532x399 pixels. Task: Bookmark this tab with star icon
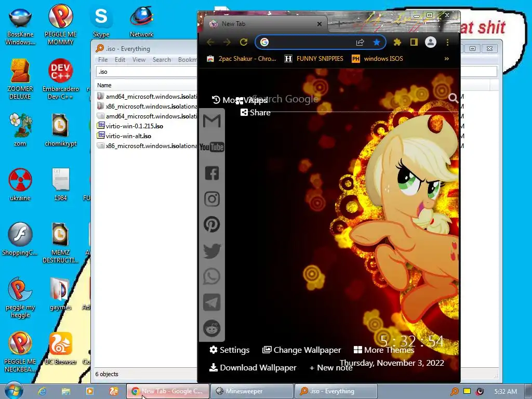pyautogui.click(x=377, y=42)
